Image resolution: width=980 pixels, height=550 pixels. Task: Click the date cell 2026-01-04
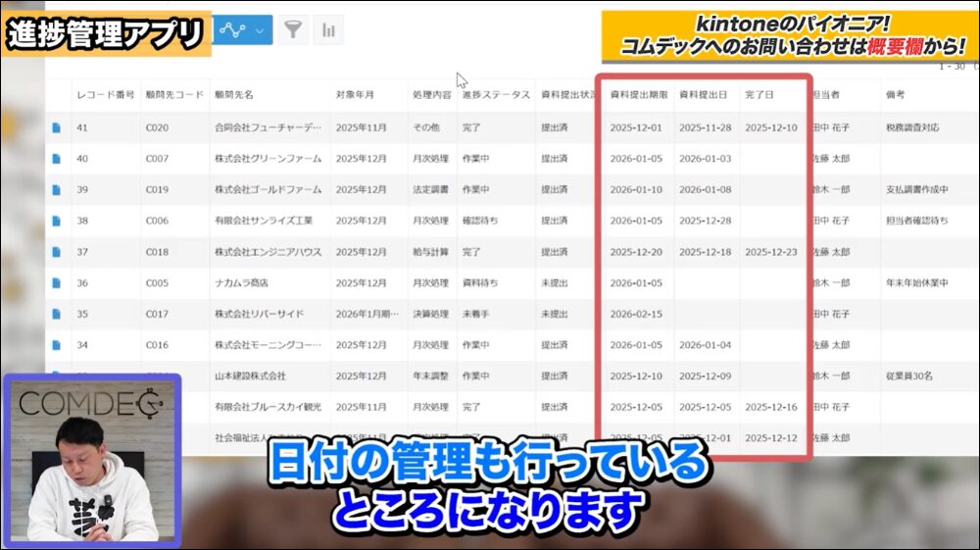pyautogui.click(x=705, y=345)
